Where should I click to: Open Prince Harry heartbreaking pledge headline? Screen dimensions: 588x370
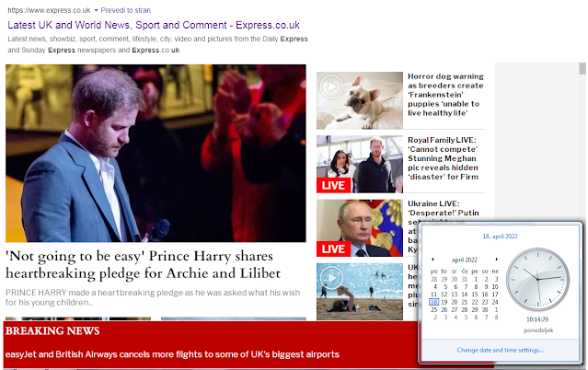point(143,264)
